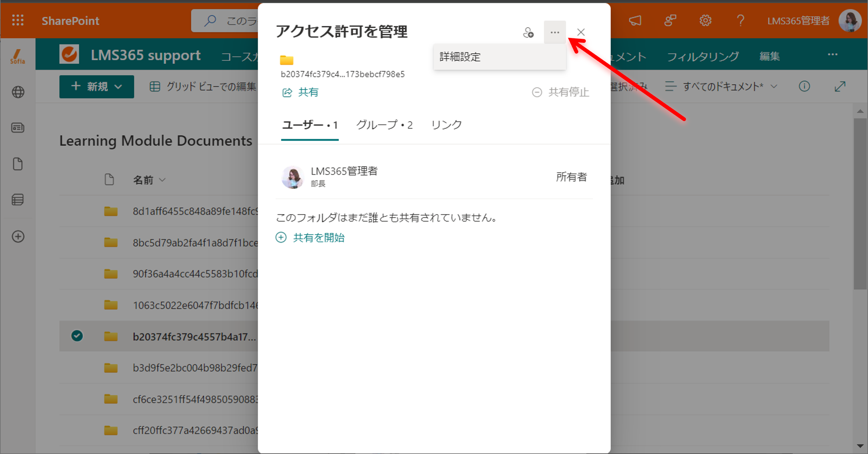
Task: Open the 新規 dropdown button
Action: pyautogui.click(x=97, y=87)
